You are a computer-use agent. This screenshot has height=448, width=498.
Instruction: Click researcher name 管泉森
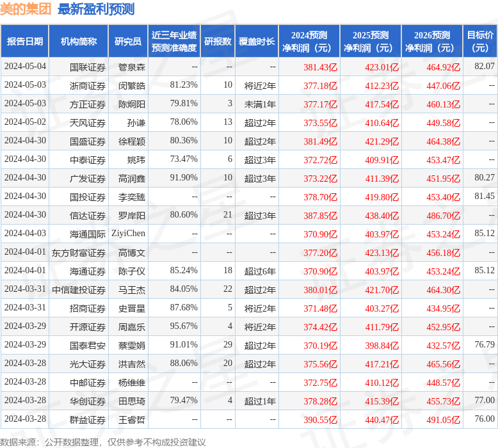(132, 67)
